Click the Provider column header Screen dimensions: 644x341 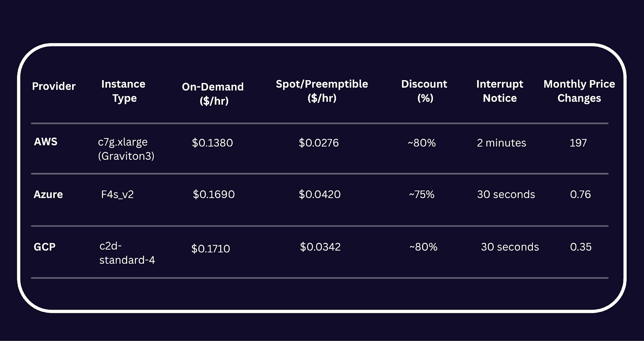point(54,86)
